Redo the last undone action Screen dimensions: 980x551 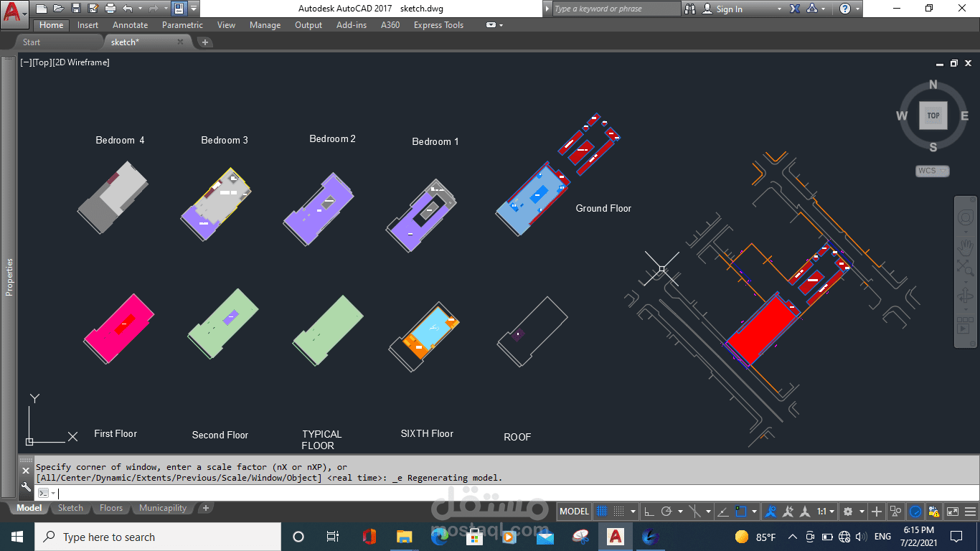click(153, 9)
